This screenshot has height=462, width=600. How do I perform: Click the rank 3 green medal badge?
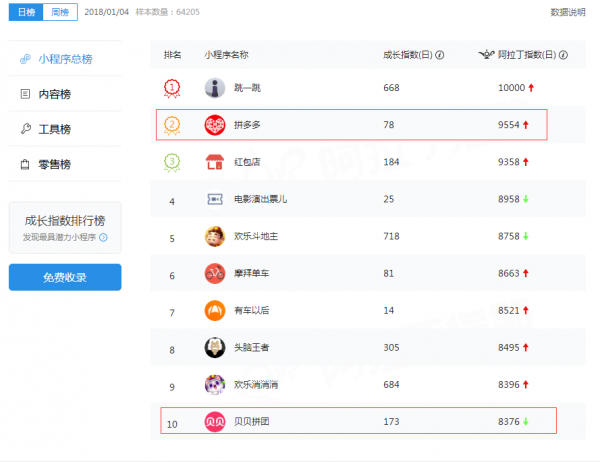click(172, 162)
